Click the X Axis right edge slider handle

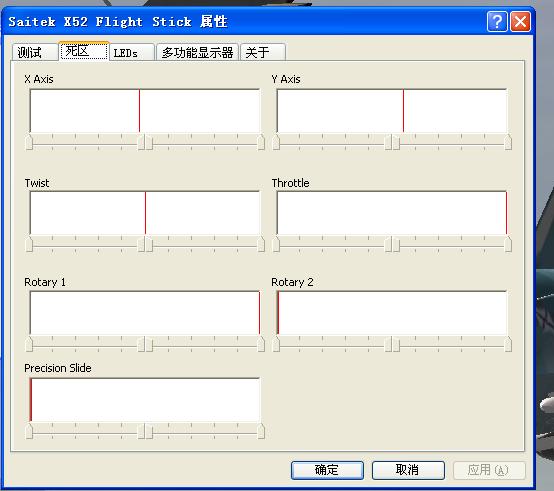tap(261, 142)
